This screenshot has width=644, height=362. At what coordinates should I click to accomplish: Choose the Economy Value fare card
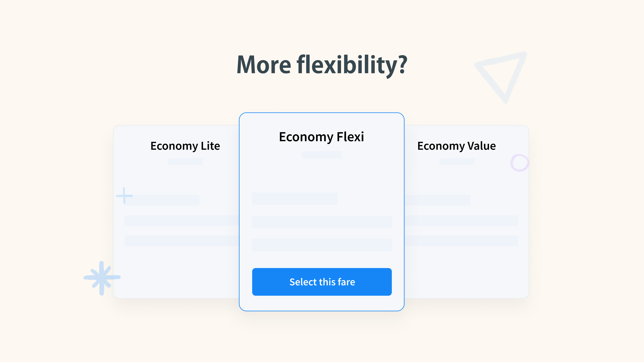coord(466,212)
